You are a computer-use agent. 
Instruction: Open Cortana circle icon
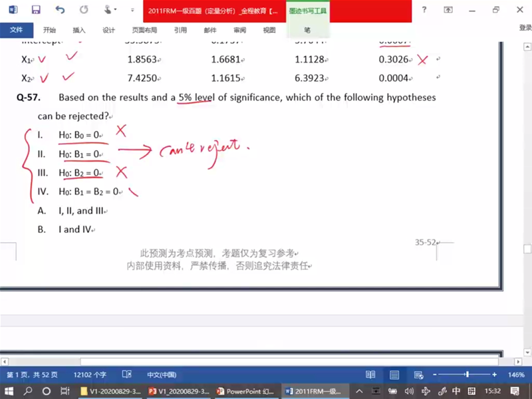(x=47, y=391)
